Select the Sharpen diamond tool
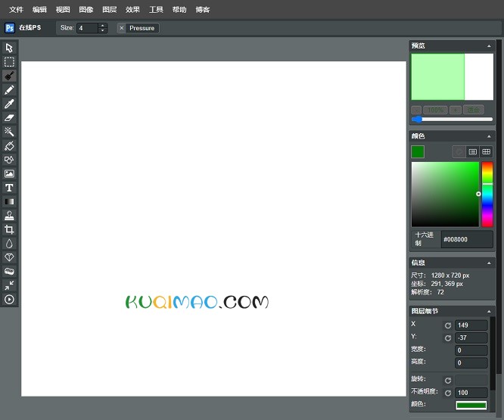 tap(9, 257)
